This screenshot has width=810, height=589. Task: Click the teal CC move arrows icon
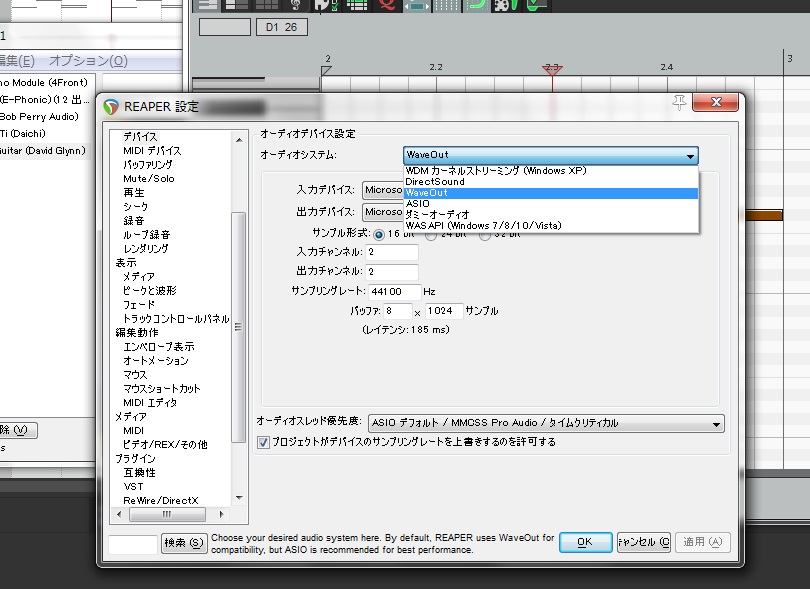point(416,5)
